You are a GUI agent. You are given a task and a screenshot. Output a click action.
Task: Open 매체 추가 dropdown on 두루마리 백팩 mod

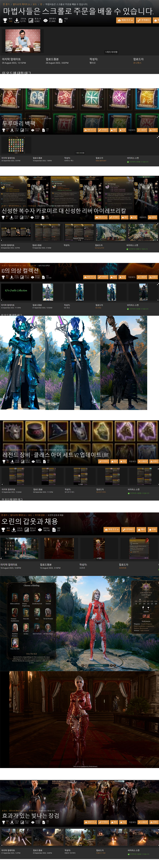coord(90,130)
